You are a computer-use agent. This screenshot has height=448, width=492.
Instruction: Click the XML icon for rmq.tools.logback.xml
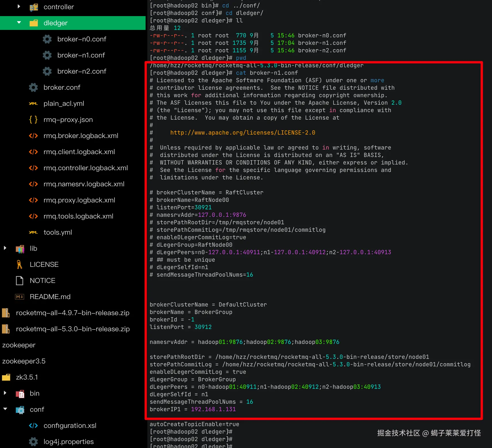coord(33,216)
